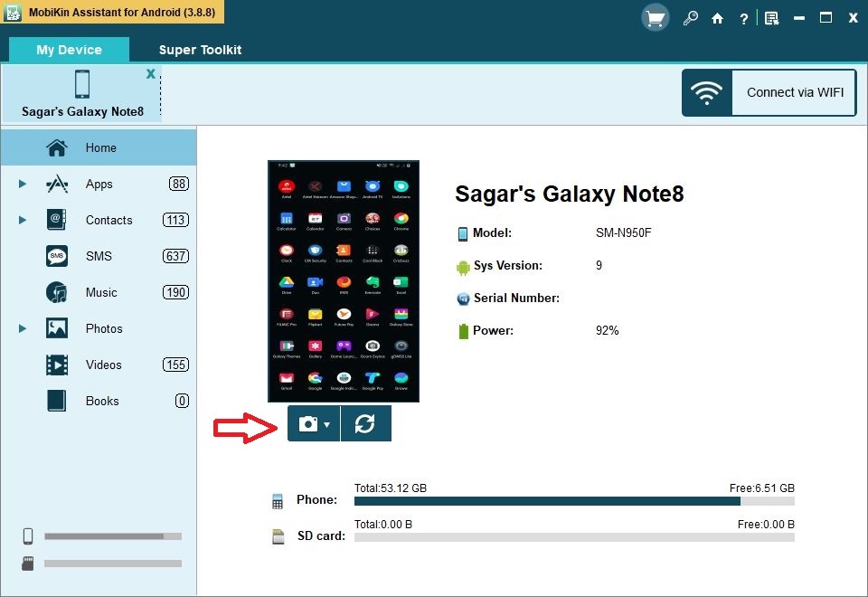Click the WiFi signal icon
The width and height of the screenshot is (868, 597).
(707, 92)
